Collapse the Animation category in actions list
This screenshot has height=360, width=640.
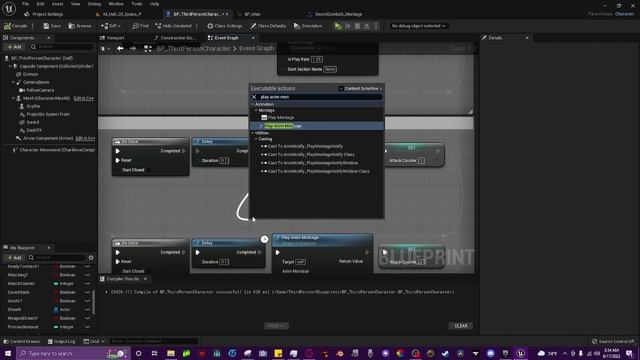pos(253,104)
